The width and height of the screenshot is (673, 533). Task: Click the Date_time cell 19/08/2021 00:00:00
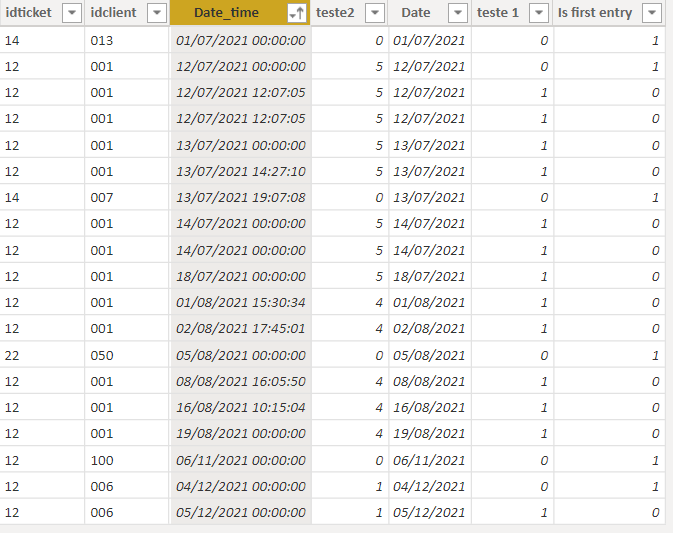pyautogui.click(x=241, y=433)
